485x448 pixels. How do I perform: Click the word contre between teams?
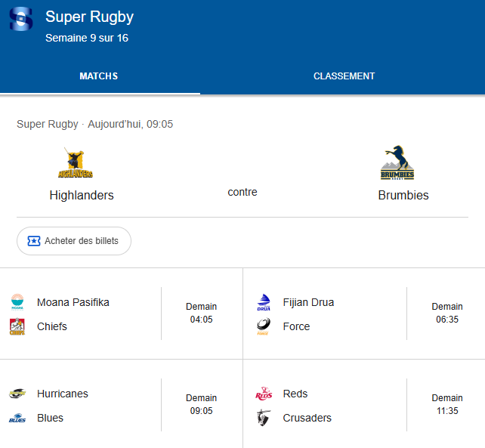click(x=242, y=192)
